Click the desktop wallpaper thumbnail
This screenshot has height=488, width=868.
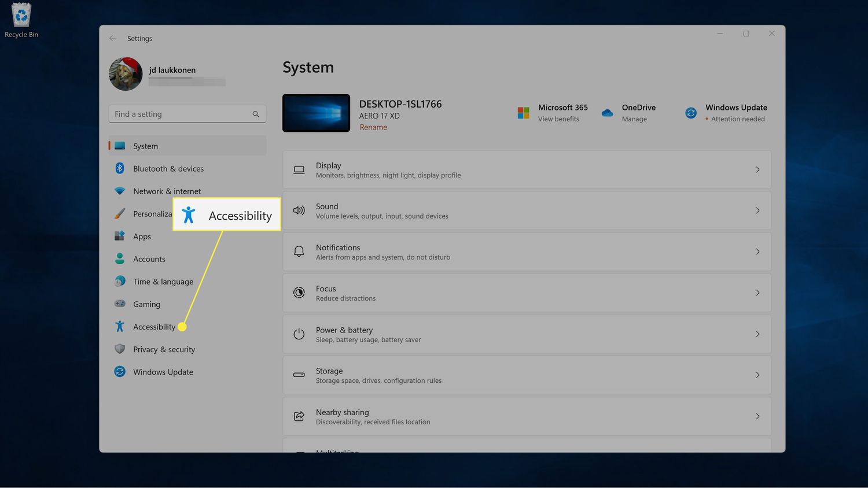[x=316, y=113]
